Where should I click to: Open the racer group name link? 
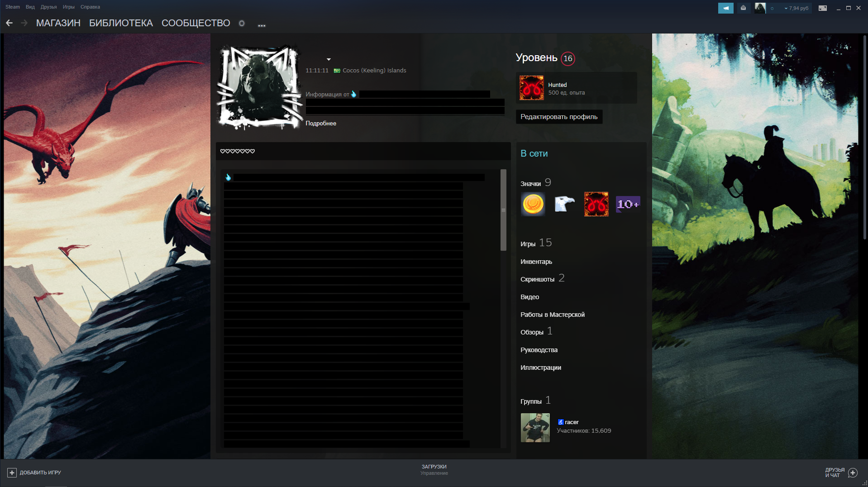(572, 422)
